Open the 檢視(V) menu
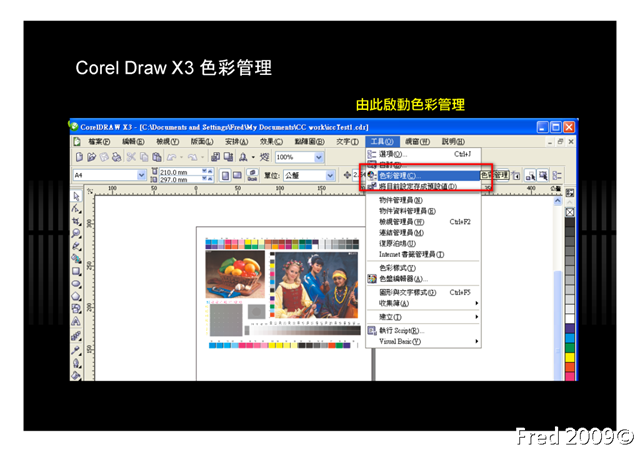 point(167,142)
